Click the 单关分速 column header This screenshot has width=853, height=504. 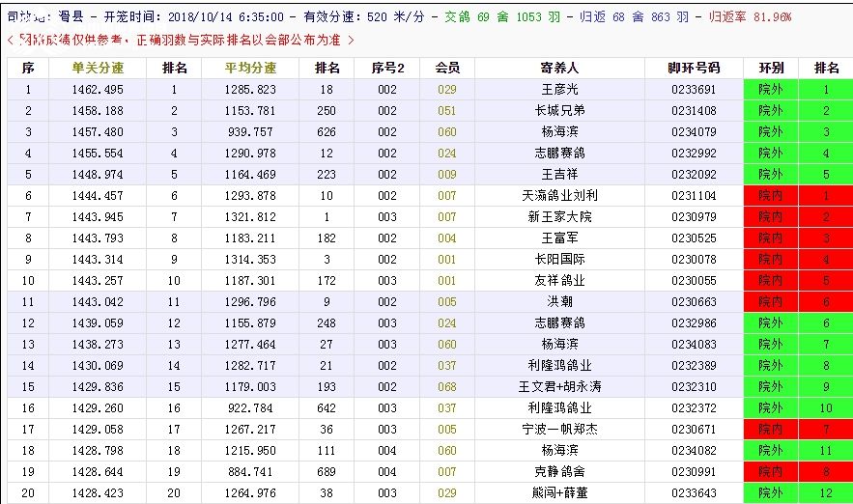pyautogui.click(x=98, y=69)
